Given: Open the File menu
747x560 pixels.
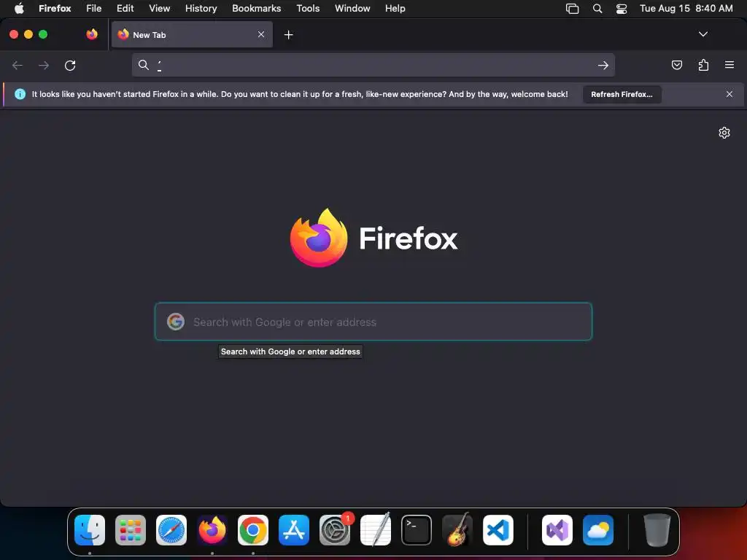Looking at the screenshot, I should point(94,9).
